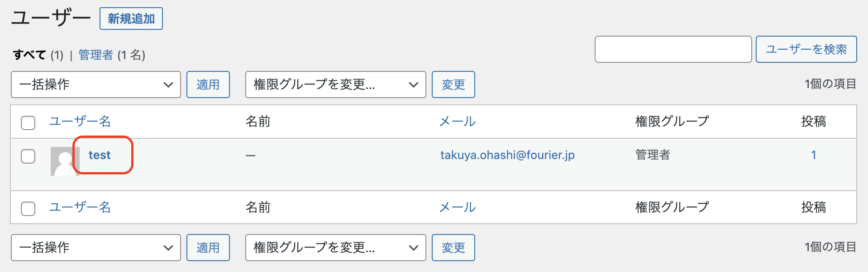Toggle the select-all checkbox in header row
Image resolution: width=868 pixels, height=272 pixels.
point(28,122)
